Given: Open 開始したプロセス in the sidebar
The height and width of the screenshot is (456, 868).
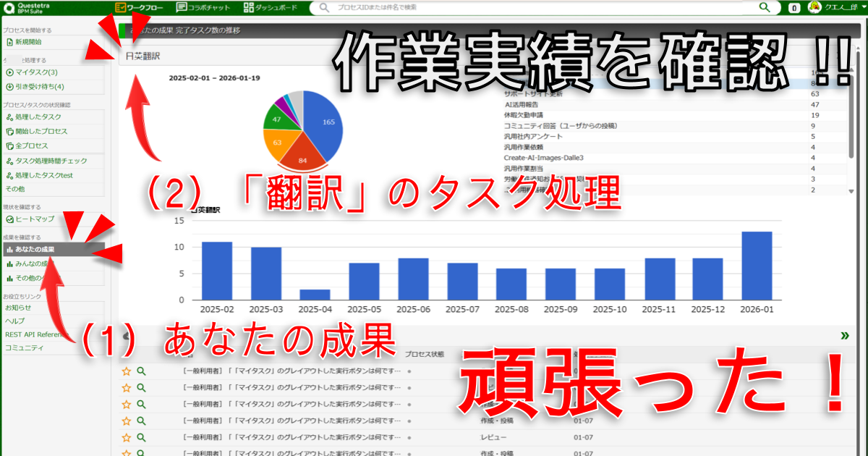Looking at the screenshot, I should 52,131.
